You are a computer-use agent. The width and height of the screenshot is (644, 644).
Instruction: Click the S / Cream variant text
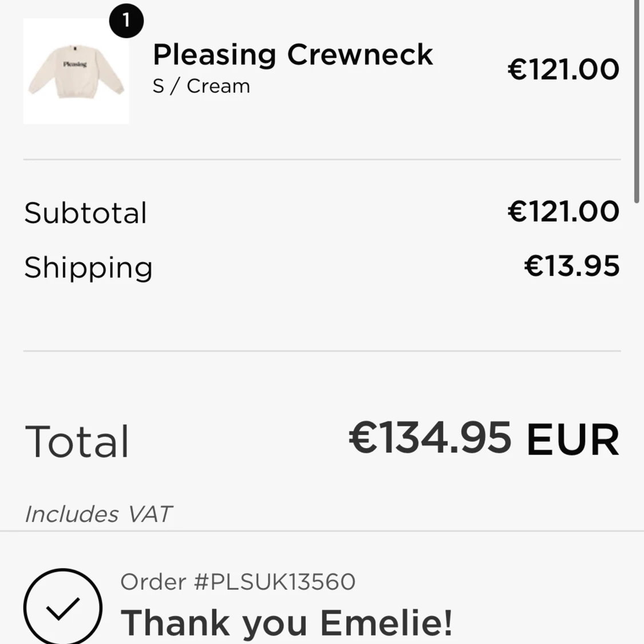pos(202,86)
